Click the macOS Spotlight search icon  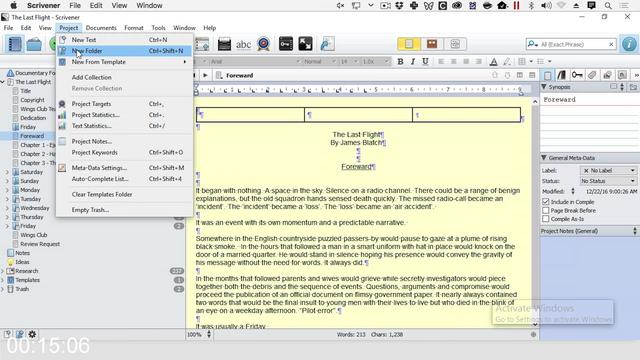pyautogui.click(x=608, y=6)
